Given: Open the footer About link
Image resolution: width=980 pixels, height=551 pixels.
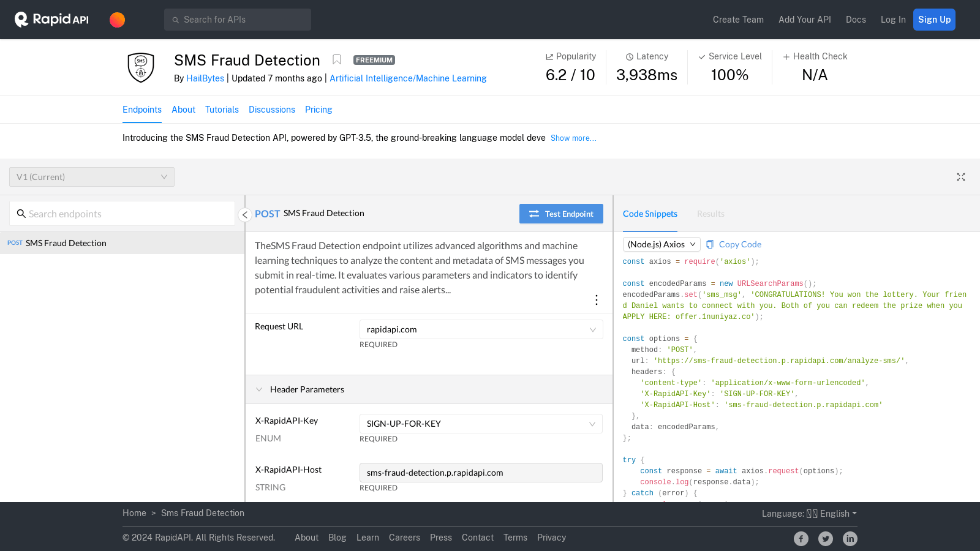Looking at the screenshot, I should pos(306,538).
